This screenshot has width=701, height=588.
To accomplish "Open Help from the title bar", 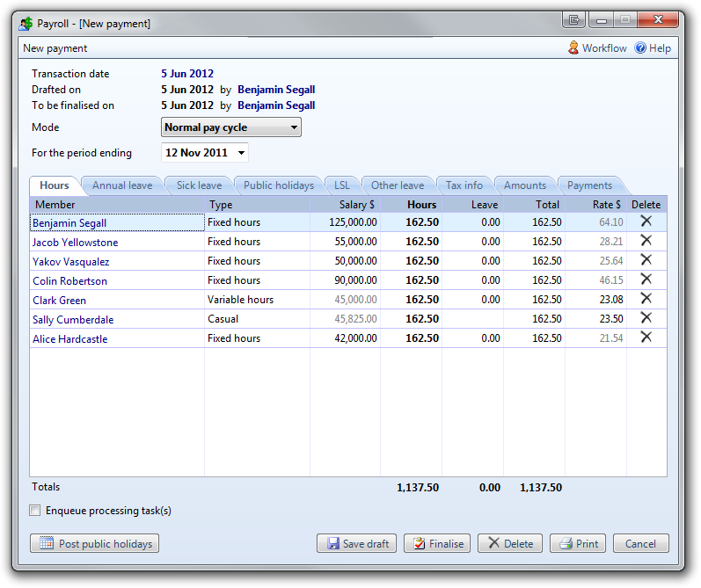I will pyautogui.click(x=653, y=47).
